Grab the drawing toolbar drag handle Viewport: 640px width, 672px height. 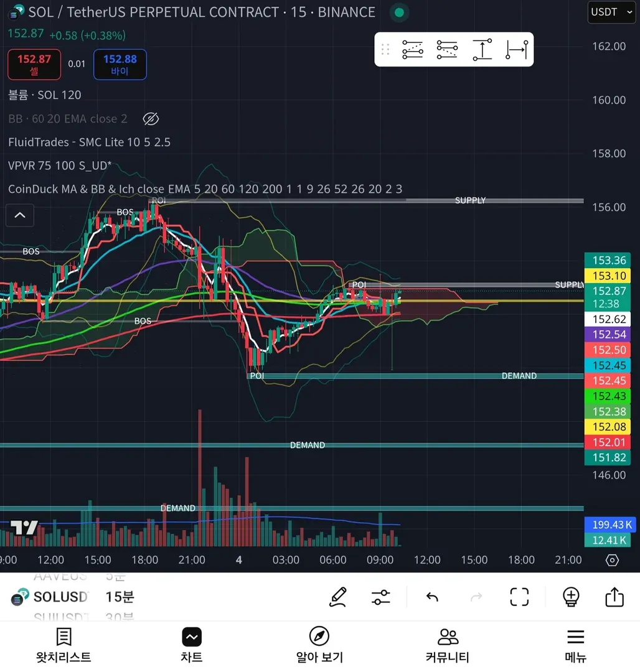pos(385,49)
